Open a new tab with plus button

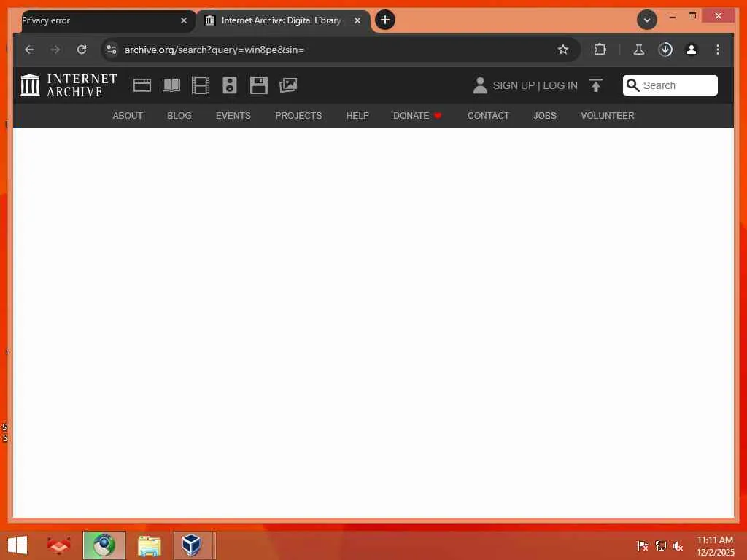(x=385, y=20)
